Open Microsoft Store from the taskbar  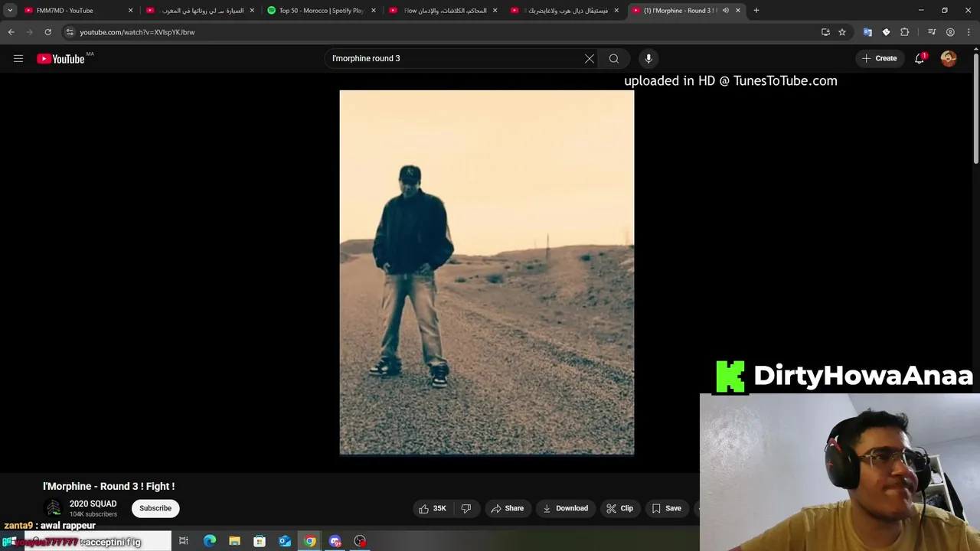260,541
